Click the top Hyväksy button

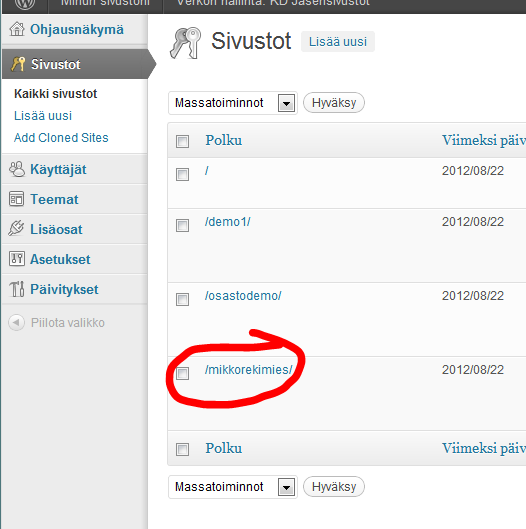point(334,103)
